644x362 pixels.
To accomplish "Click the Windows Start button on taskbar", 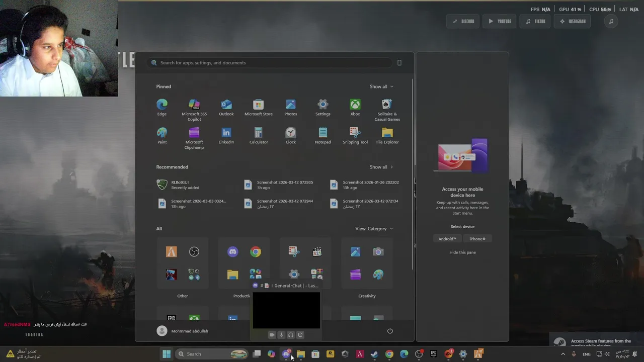I will (167, 354).
